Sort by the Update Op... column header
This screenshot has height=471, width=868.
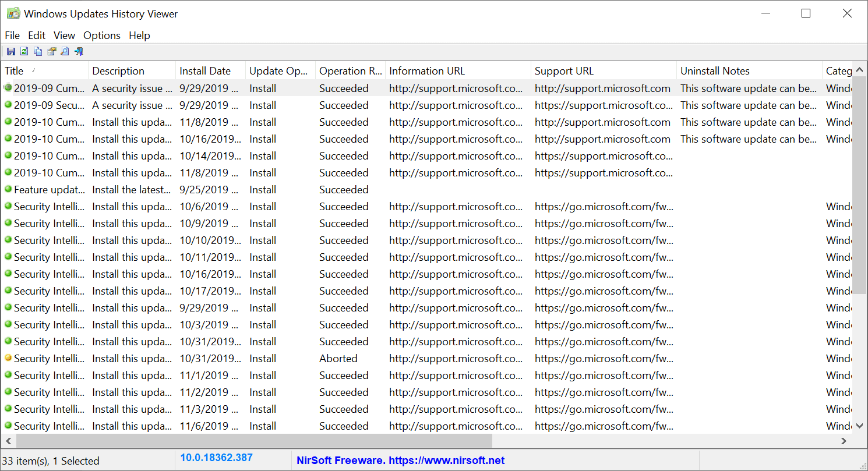(280, 70)
